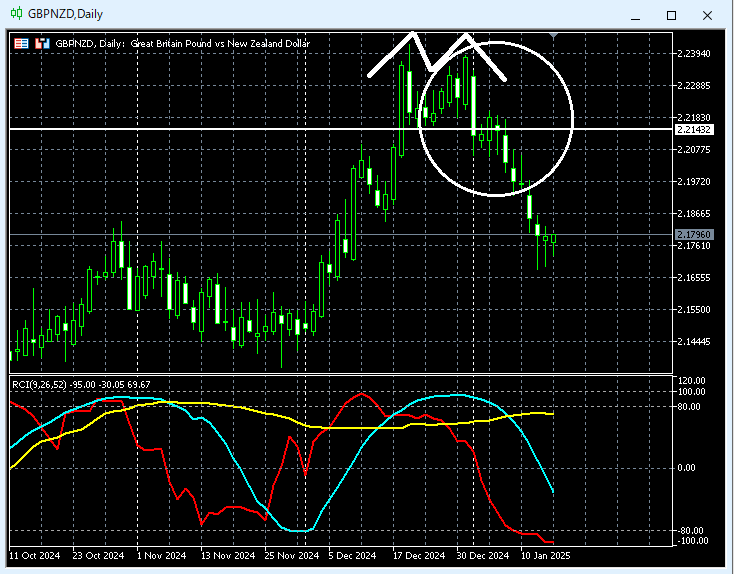Click the 2.20775 price scale value

[x=694, y=150]
